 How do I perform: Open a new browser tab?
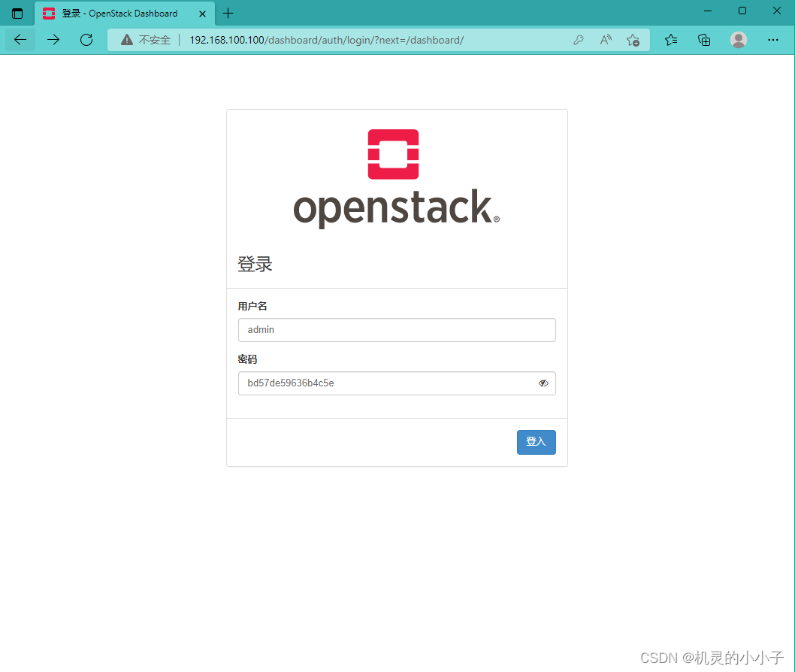228,13
